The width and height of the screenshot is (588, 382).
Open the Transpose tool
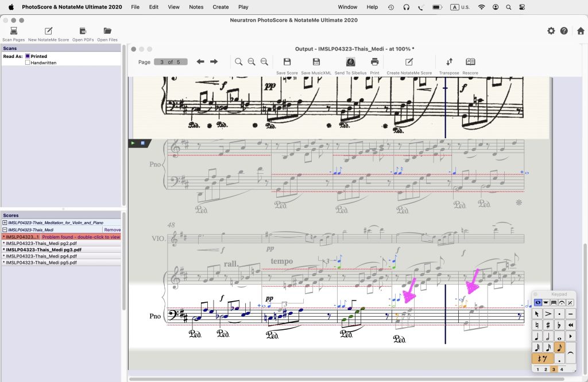click(449, 62)
